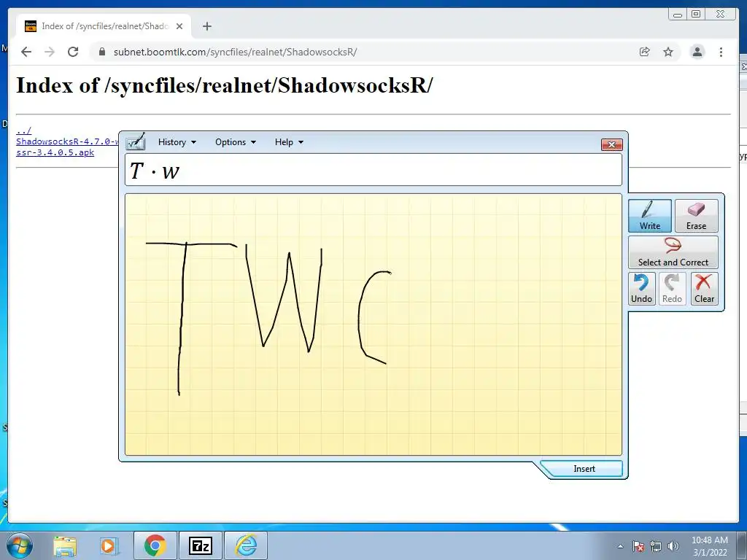Switch to the Erase tool
747x560 pixels.
(x=696, y=216)
